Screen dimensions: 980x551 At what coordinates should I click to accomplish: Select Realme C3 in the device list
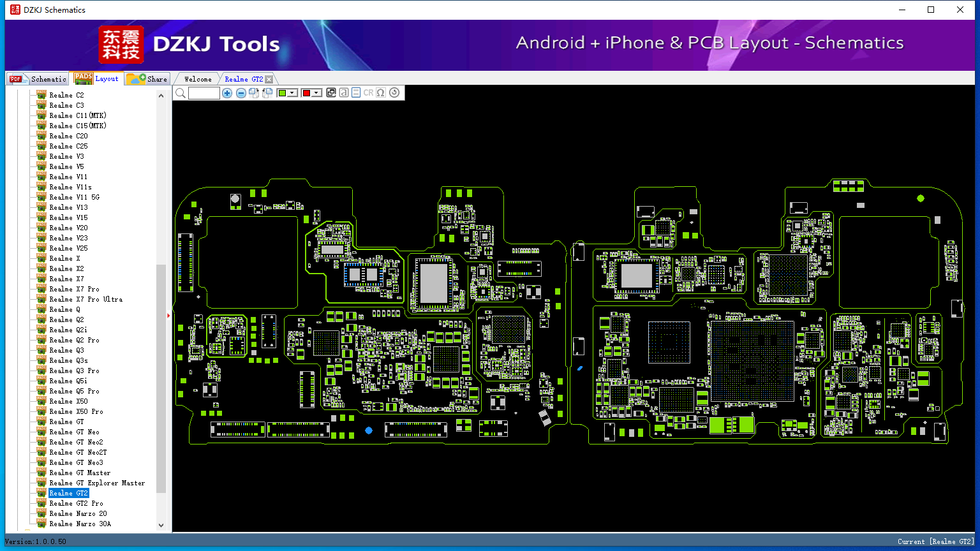66,105
